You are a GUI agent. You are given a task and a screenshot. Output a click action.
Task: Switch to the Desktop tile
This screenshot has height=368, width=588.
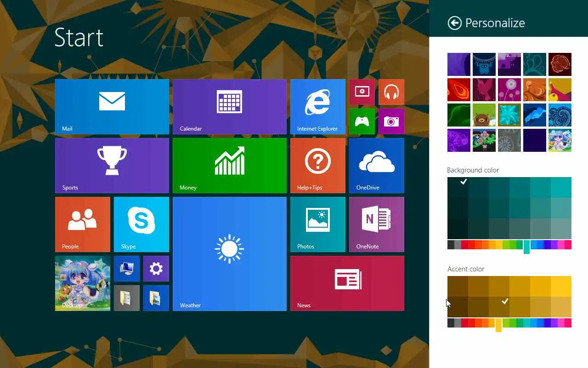point(83,283)
